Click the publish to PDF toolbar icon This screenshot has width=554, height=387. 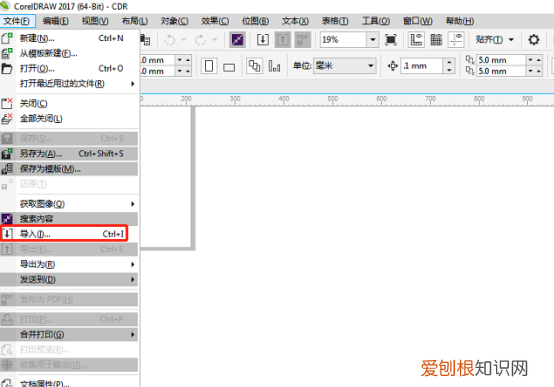tap(302, 40)
